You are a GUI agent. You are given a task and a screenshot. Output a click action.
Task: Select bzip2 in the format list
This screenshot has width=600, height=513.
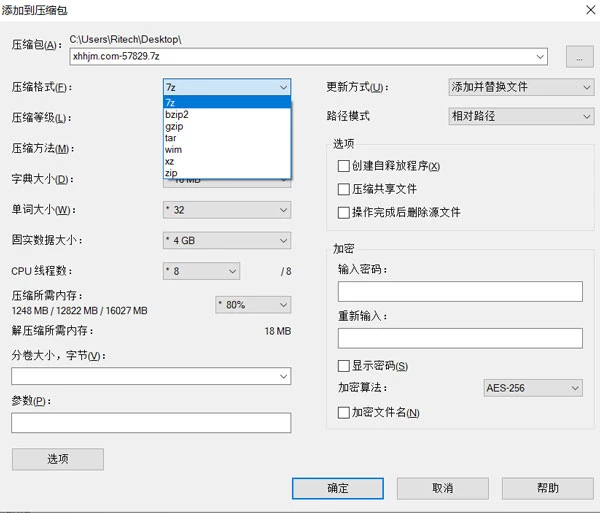[227, 114]
